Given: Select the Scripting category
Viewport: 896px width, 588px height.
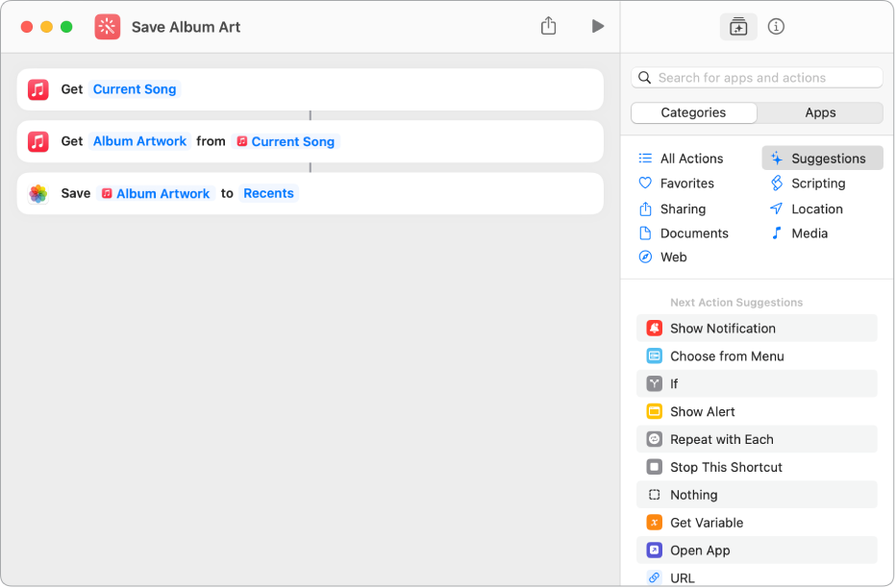Looking at the screenshot, I should click(817, 184).
